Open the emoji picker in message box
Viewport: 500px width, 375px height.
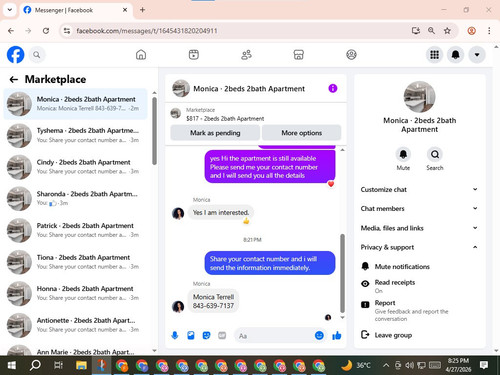[x=319, y=335]
